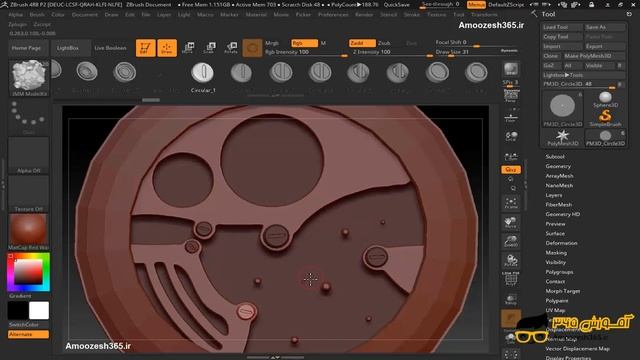Toggle the Transp transparency icon
Image resolution: width=640 pixels, height=360 pixels.
click(x=511, y=299)
